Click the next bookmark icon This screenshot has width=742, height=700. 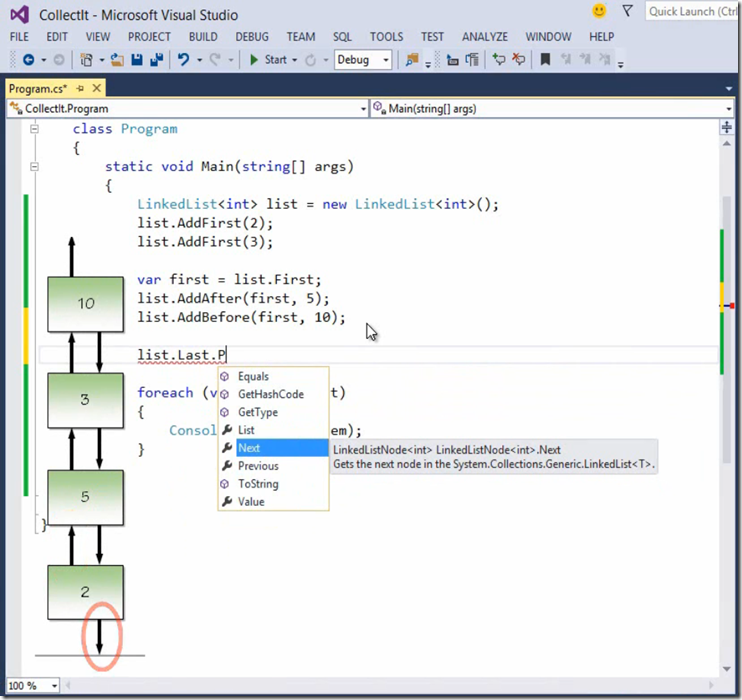585,60
